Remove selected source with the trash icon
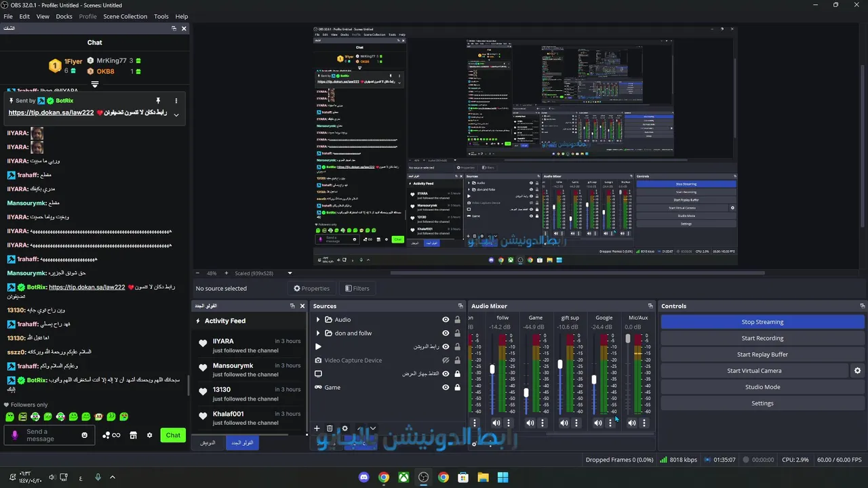868x488 pixels. pyautogui.click(x=330, y=428)
